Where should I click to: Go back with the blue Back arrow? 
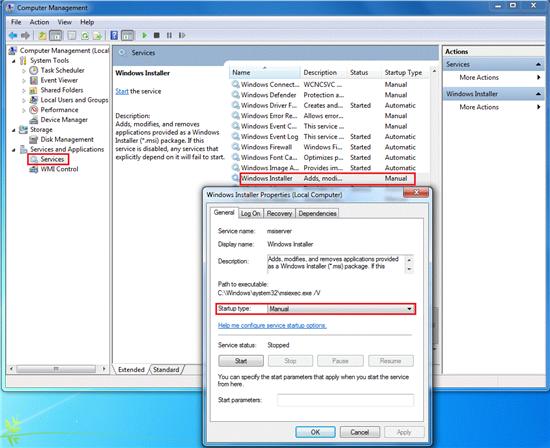pyautogui.click(x=13, y=35)
